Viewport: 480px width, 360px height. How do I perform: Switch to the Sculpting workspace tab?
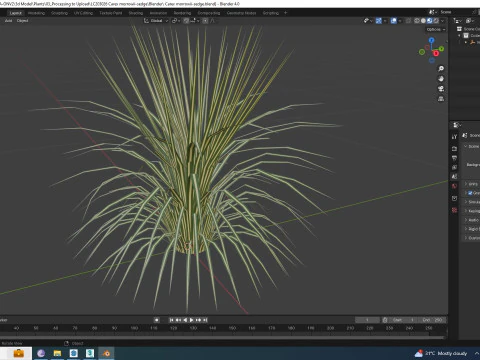click(x=59, y=13)
